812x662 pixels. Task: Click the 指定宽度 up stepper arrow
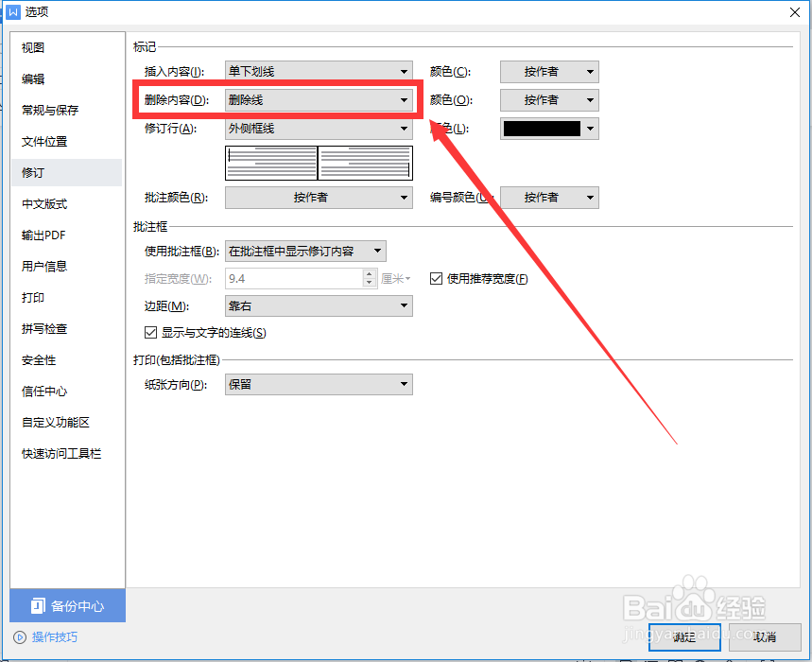pos(369,273)
